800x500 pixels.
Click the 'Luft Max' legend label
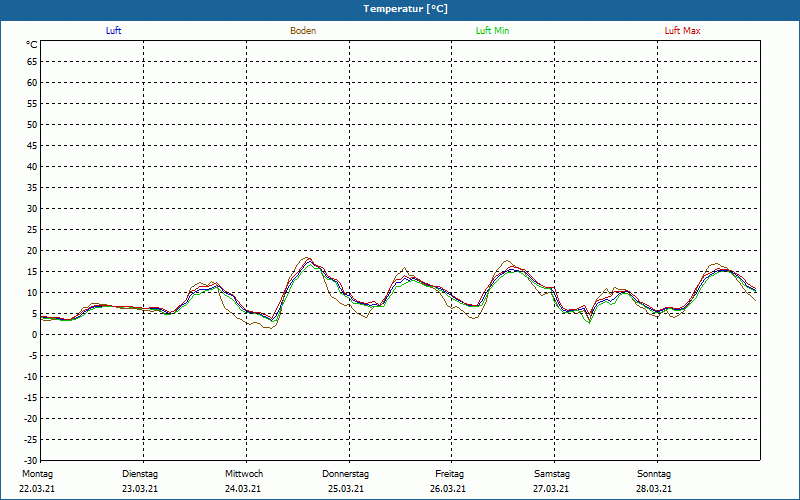[682, 31]
